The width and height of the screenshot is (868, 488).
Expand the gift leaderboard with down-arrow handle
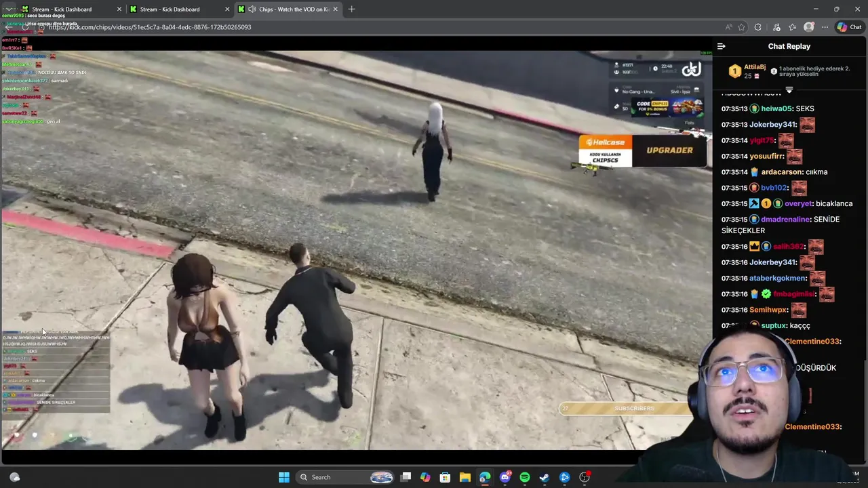tap(789, 89)
